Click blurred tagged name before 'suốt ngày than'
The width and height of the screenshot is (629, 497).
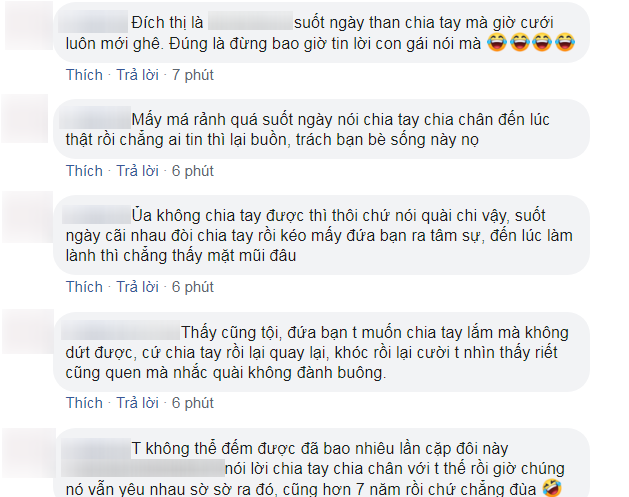[x=250, y=21]
